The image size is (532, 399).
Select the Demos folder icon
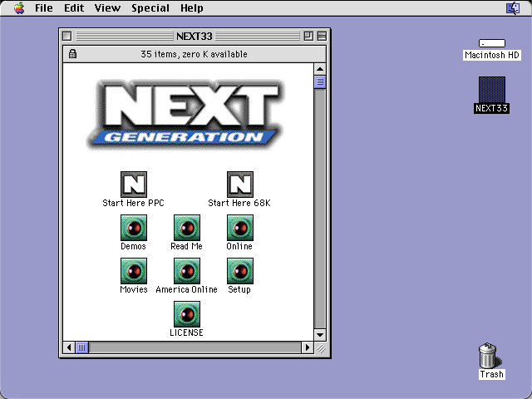[134, 228]
